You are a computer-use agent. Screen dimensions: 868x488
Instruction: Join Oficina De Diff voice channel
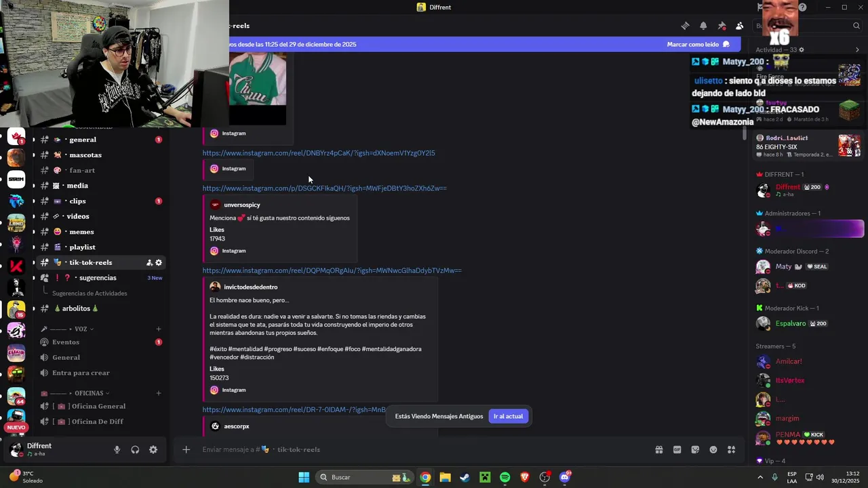click(98, 422)
